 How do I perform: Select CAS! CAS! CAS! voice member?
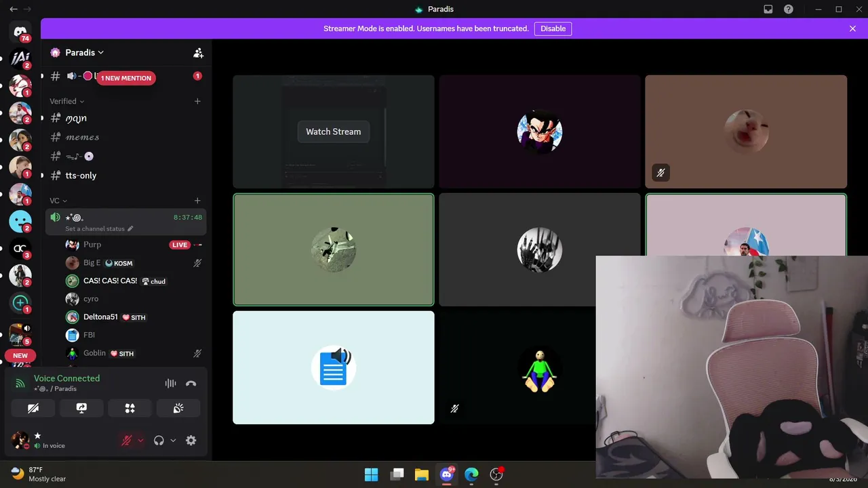125,281
